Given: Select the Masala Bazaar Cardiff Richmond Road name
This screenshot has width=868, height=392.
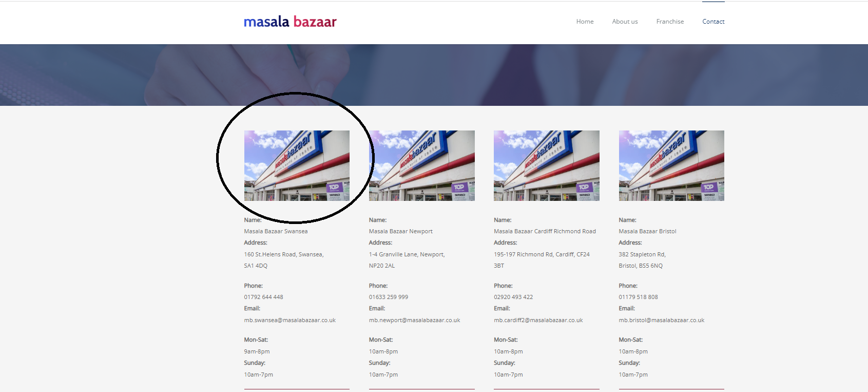Looking at the screenshot, I should point(545,231).
